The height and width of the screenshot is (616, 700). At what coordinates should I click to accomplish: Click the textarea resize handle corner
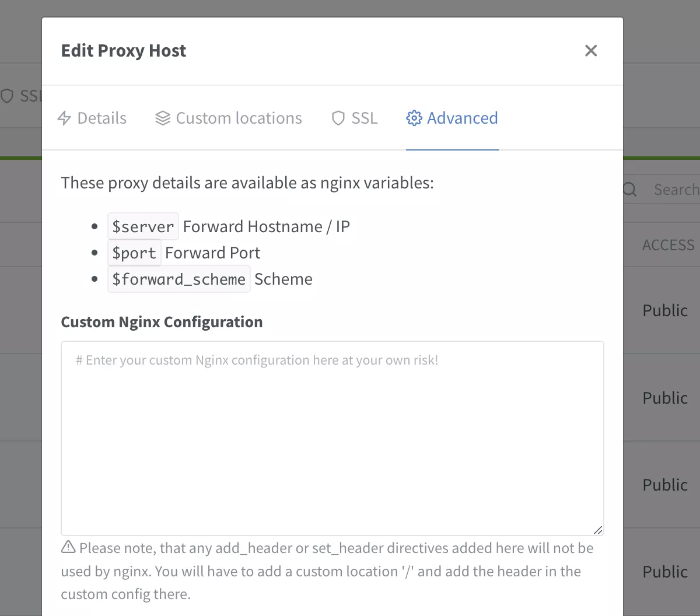click(x=597, y=530)
